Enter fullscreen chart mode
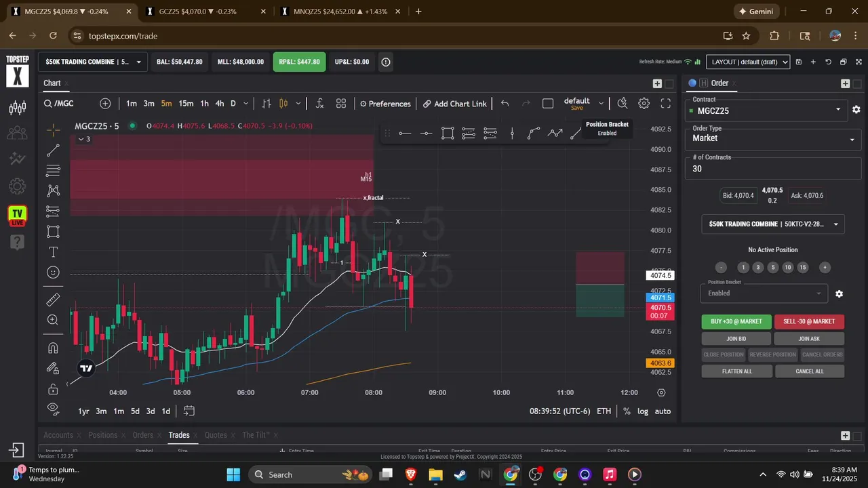868x488 pixels. [x=665, y=104]
